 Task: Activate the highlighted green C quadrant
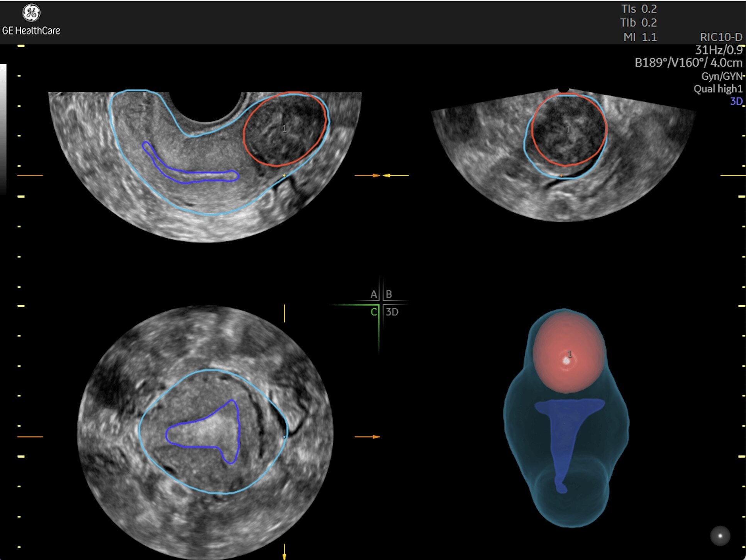(373, 312)
